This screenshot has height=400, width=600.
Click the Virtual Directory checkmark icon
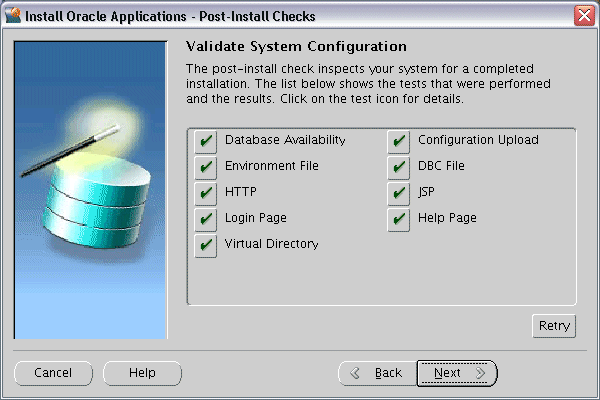coord(205,245)
